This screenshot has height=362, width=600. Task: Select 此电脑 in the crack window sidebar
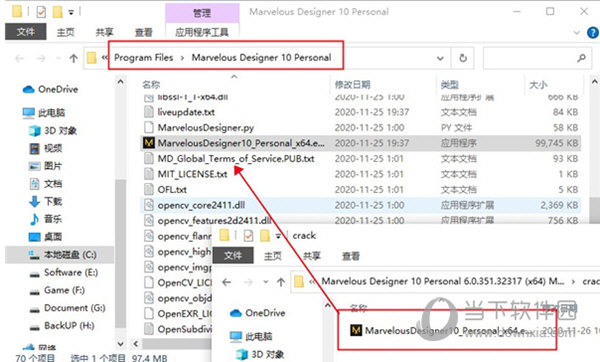pos(251,336)
